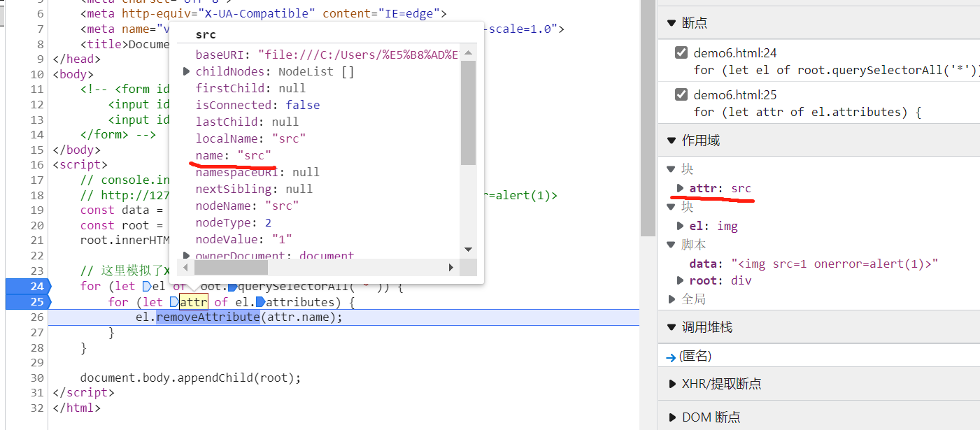
Task: Click the tooltip's vertical scrollbar thumb
Action: click(x=469, y=113)
